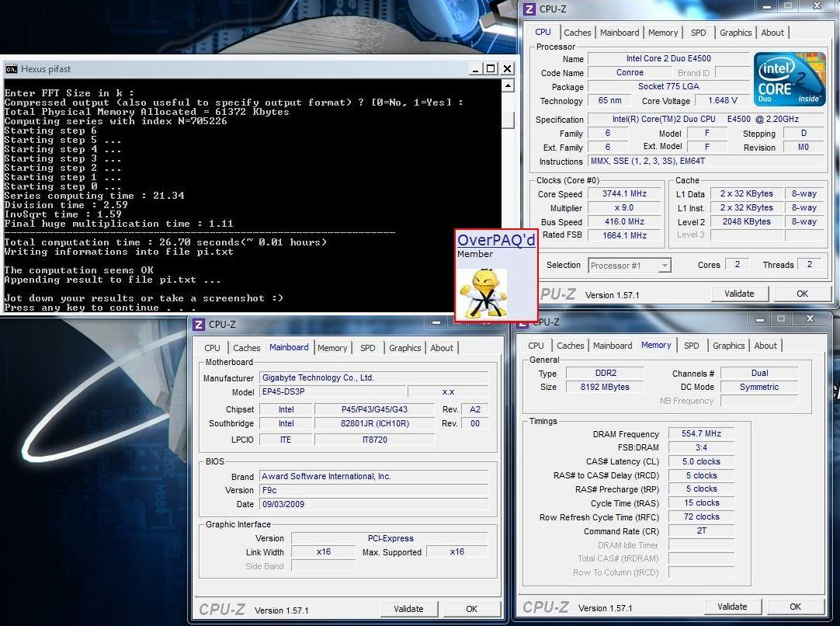Switch to the About tab in the Mainboard window
This screenshot has width=840, height=626.
click(x=442, y=348)
